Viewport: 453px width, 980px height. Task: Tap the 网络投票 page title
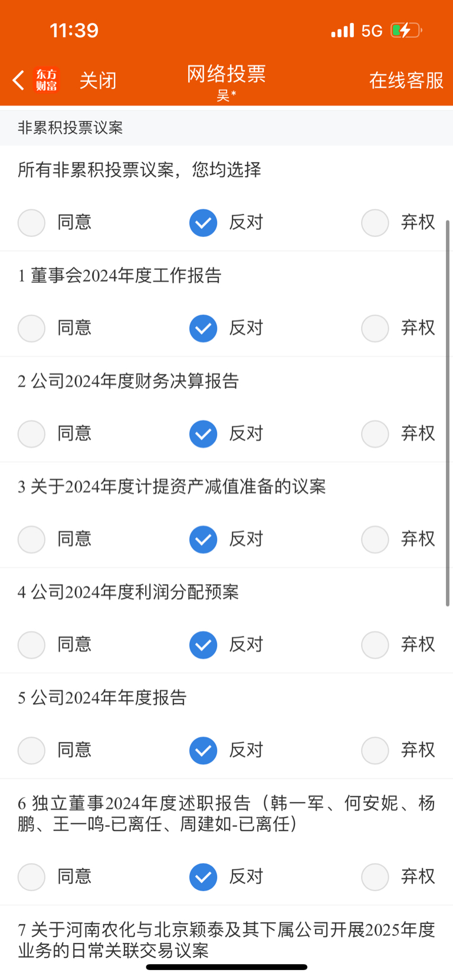click(x=226, y=74)
